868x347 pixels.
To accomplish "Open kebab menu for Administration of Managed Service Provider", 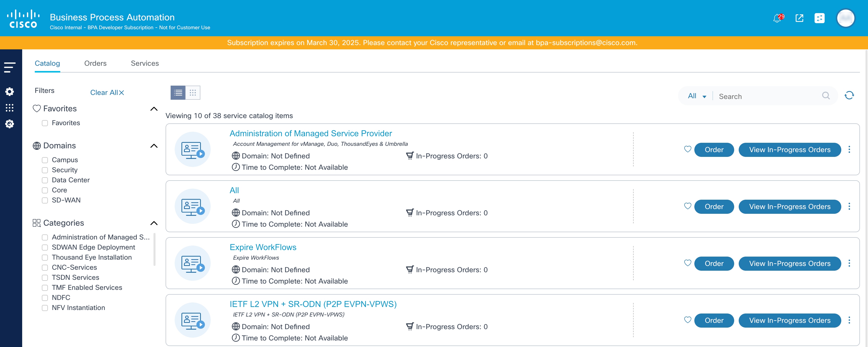I will [849, 149].
